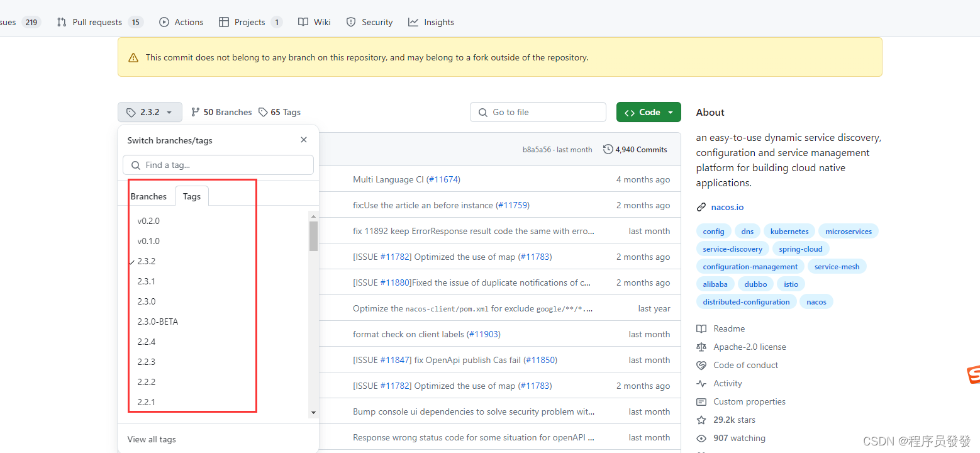Click the service-discovery topic tag
This screenshot has height=453, width=980.
[x=732, y=249]
